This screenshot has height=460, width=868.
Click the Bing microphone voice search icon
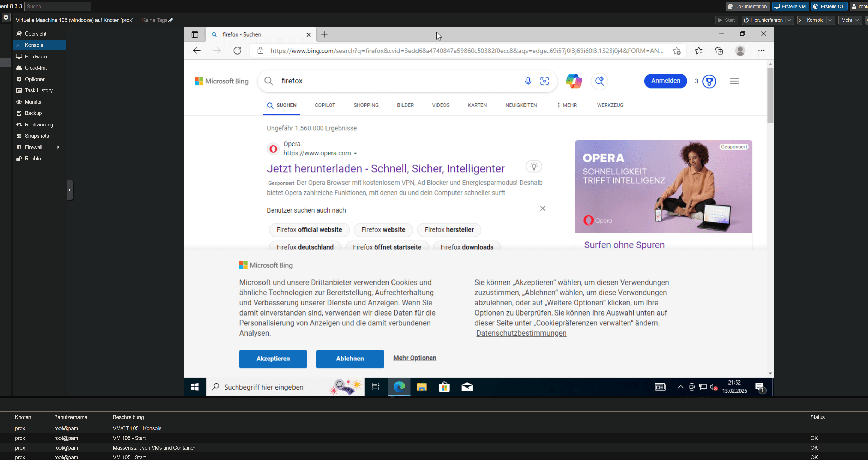point(528,81)
